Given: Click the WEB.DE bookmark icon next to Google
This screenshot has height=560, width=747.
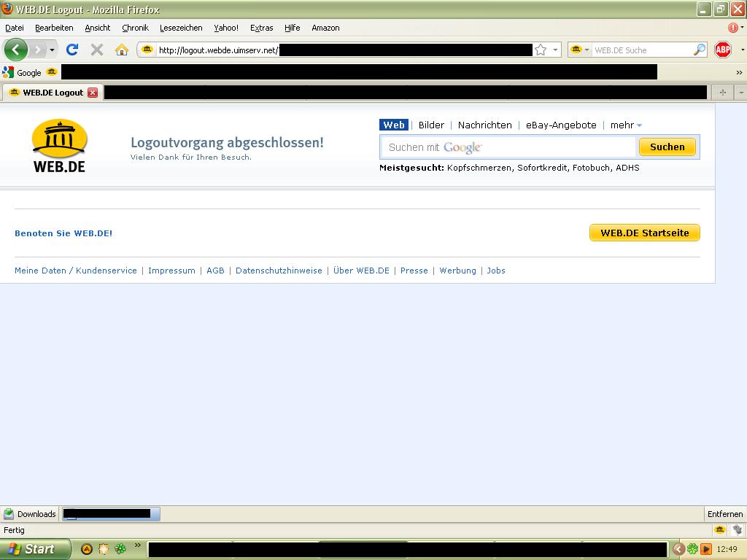Looking at the screenshot, I should (x=52, y=72).
